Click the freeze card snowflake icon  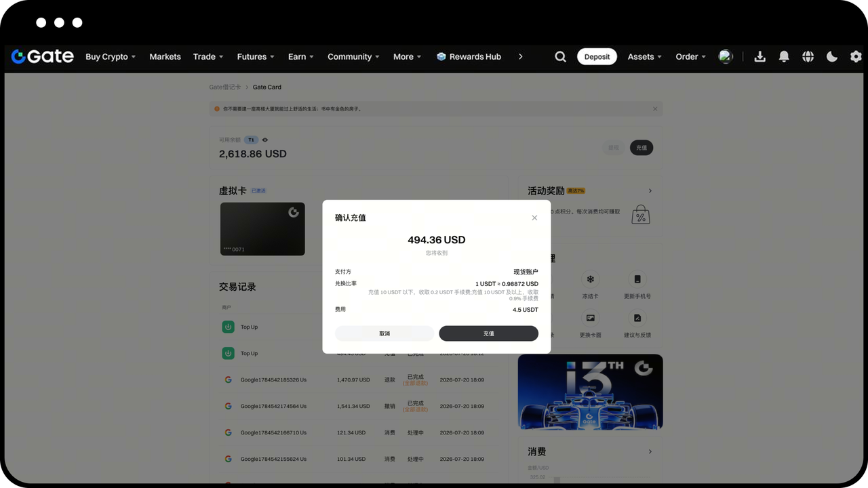(591, 279)
